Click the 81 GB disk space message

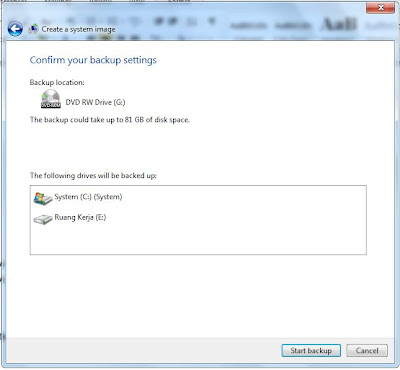click(x=110, y=120)
